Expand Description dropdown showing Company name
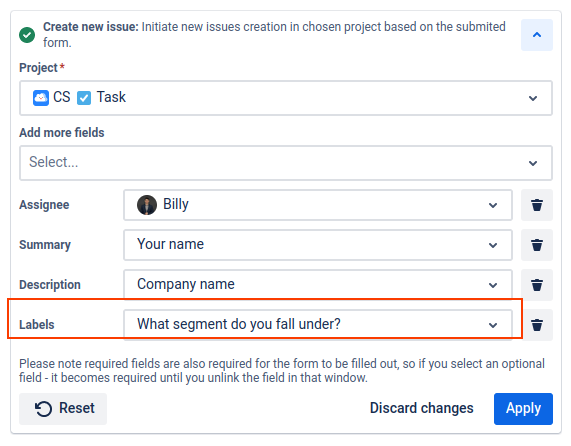The height and width of the screenshot is (446, 571). [x=318, y=285]
